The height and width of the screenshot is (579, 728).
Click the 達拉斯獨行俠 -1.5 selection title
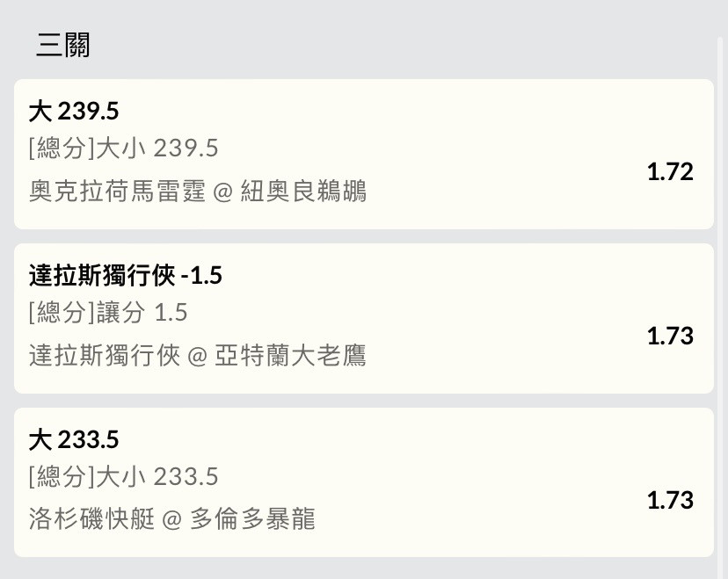pyautogui.click(x=126, y=275)
